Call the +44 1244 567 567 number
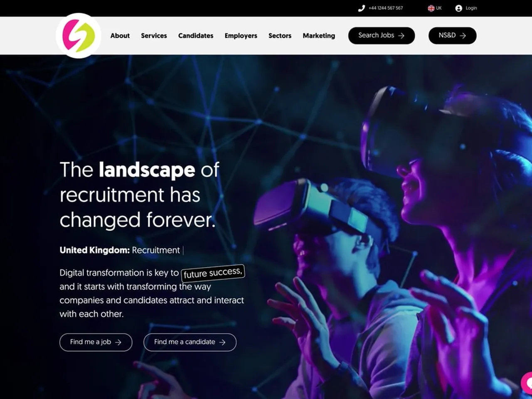 tap(386, 8)
